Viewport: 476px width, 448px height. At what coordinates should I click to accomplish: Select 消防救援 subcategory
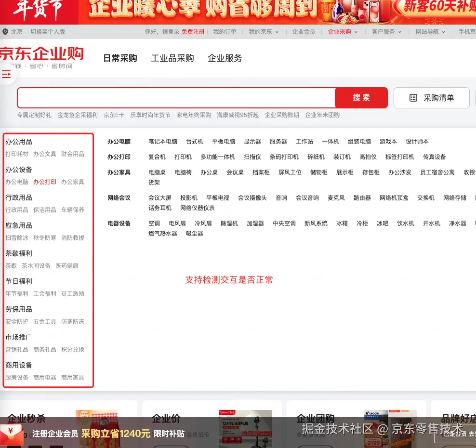click(x=73, y=237)
